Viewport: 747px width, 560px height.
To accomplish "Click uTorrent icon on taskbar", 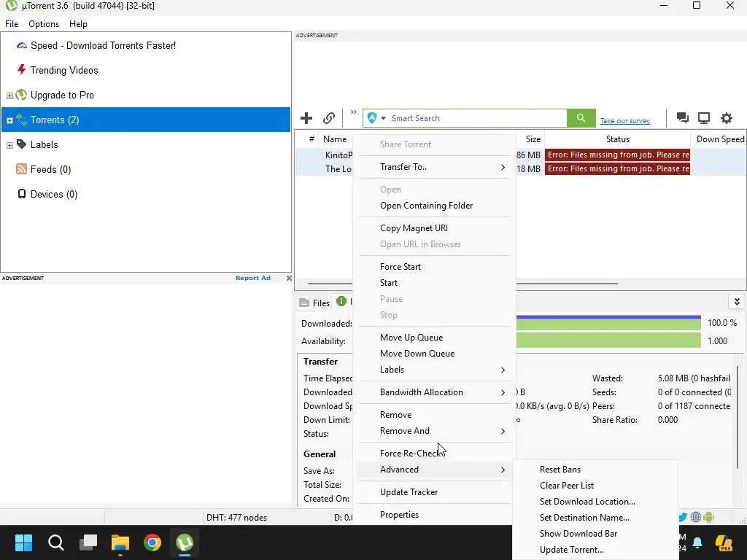I will pyautogui.click(x=185, y=542).
